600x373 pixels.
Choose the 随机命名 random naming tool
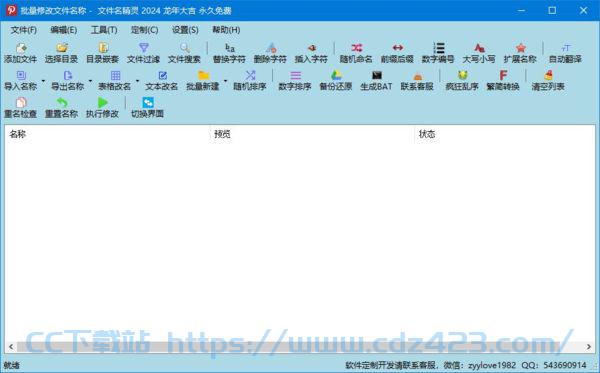tap(356, 53)
